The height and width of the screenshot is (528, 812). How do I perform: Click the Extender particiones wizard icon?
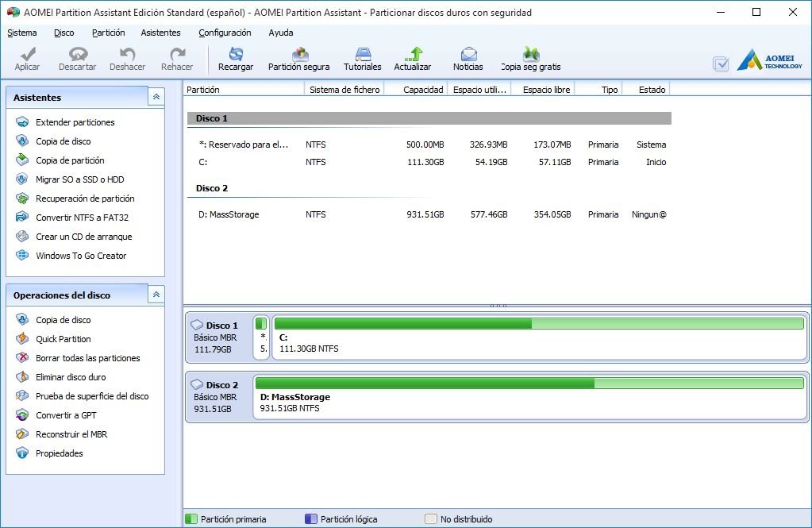(x=22, y=122)
